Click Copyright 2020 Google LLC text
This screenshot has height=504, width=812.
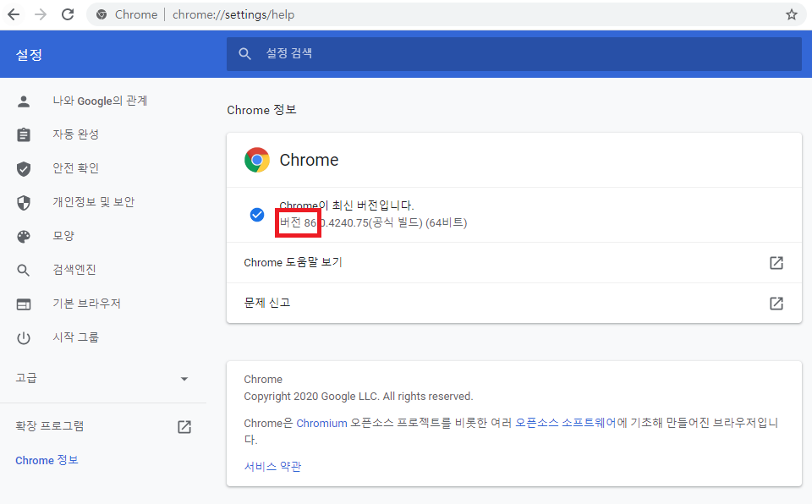click(x=359, y=397)
